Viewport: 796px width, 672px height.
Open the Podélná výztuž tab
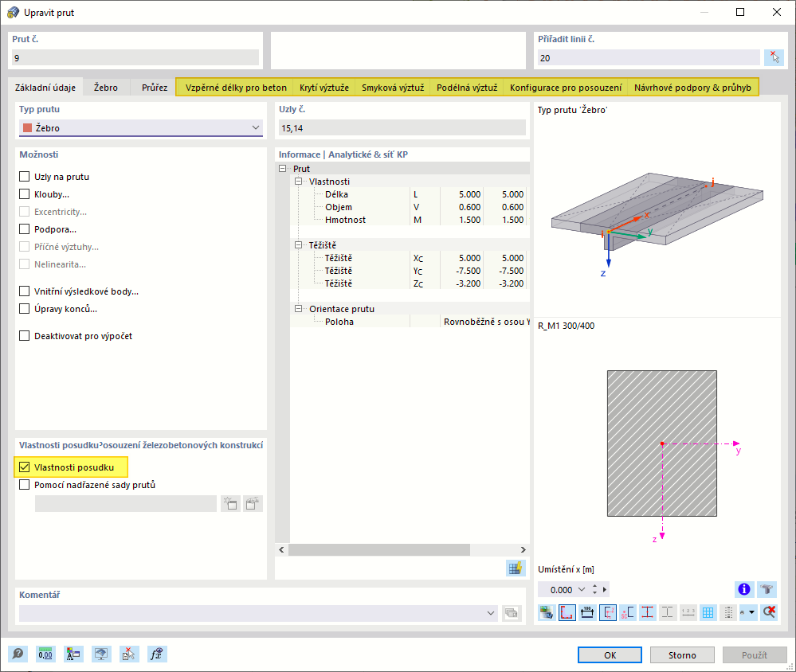pos(467,88)
